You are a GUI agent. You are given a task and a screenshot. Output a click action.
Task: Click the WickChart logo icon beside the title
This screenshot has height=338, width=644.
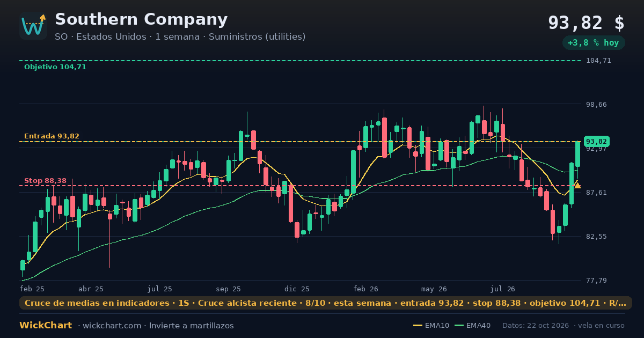tap(33, 26)
